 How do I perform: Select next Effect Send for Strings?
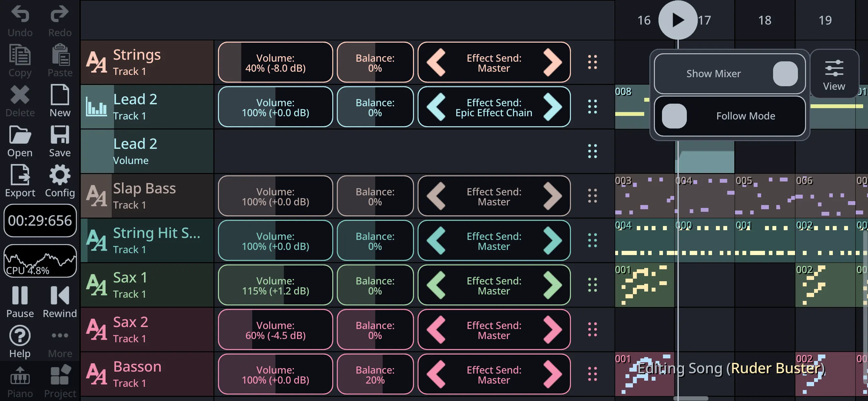click(x=553, y=62)
